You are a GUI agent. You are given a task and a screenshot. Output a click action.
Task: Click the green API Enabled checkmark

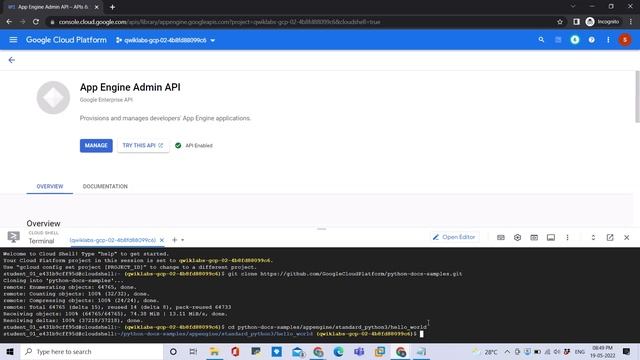click(178, 145)
